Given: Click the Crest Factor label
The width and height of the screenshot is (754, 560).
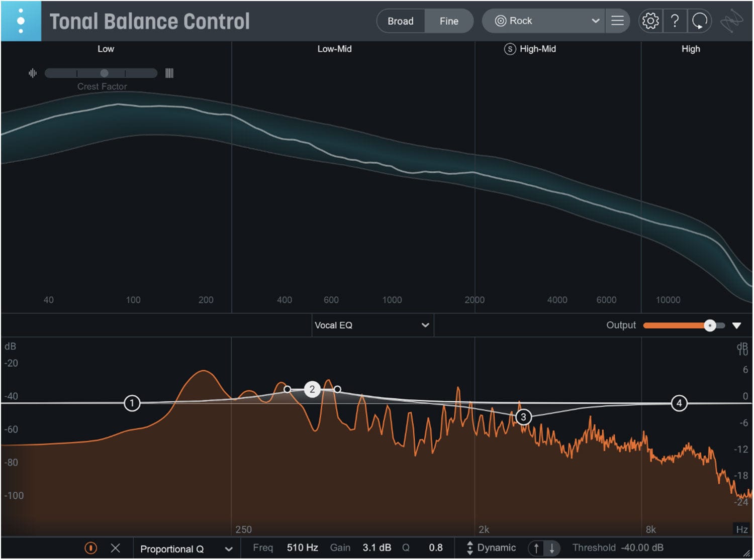Looking at the screenshot, I should 102,86.
